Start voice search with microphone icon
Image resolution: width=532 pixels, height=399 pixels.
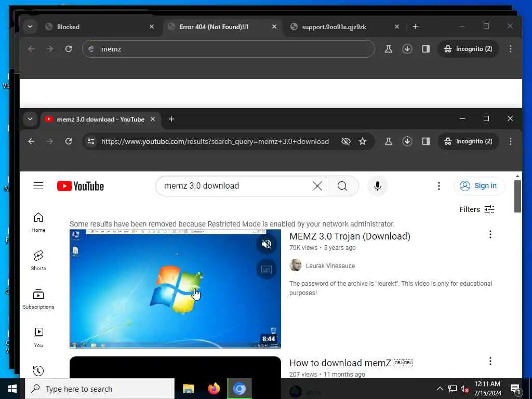click(x=377, y=186)
